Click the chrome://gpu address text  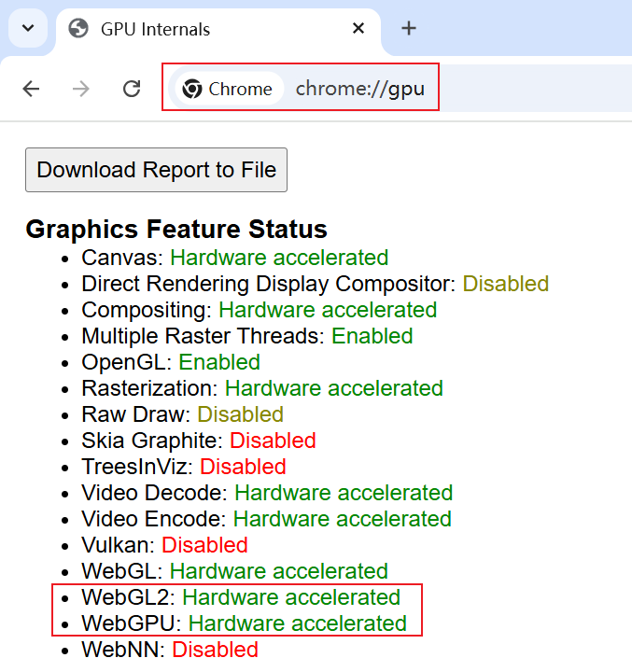pyautogui.click(x=360, y=89)
